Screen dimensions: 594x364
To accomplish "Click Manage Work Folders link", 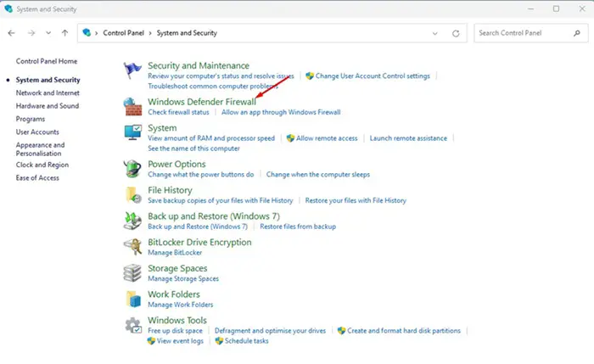I will 180,305.
